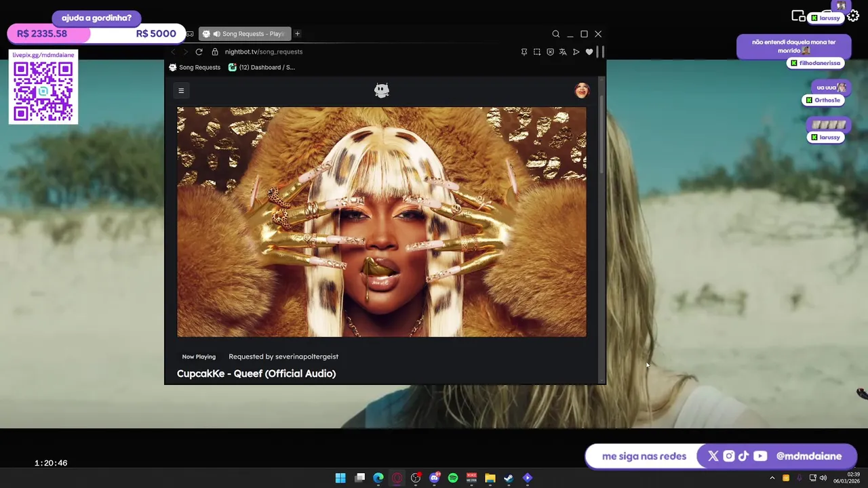Click the livepix QR code

coord(43,91)
